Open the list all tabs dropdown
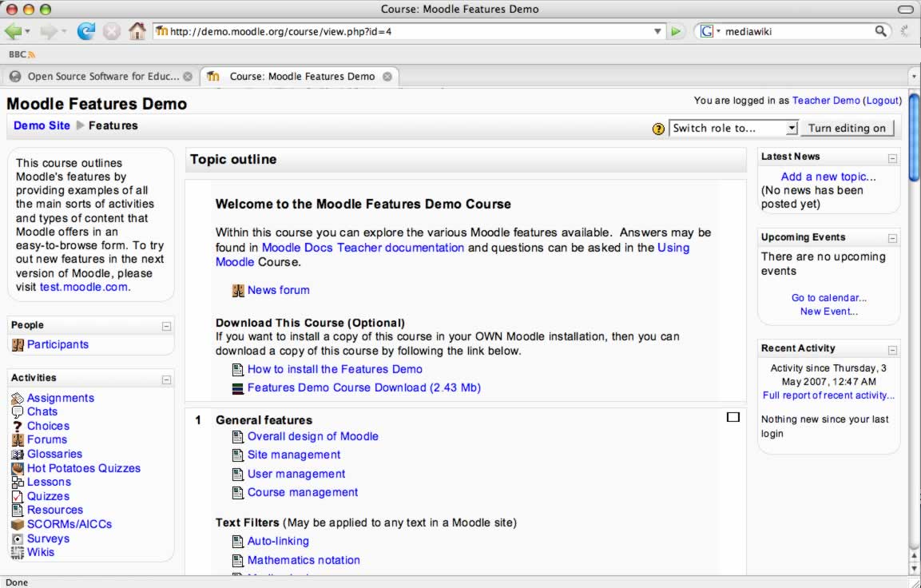The width and height of the screenshot is (921, 588). click(x=913, y=77)
